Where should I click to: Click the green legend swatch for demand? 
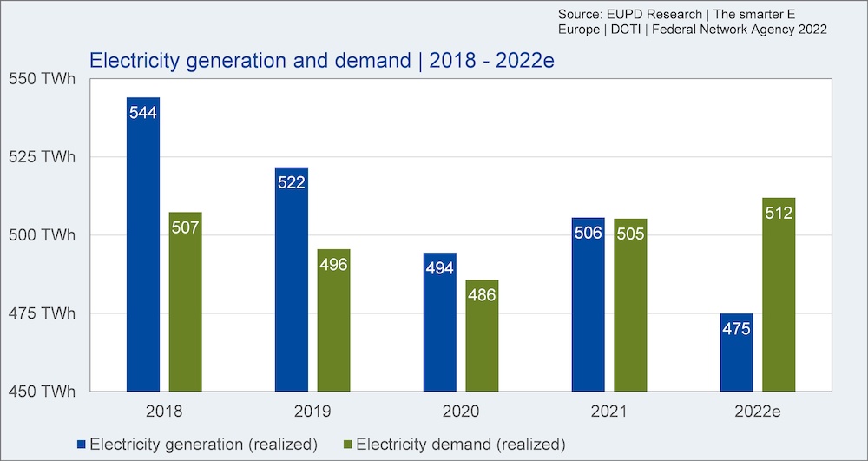(x=348, y=444)
